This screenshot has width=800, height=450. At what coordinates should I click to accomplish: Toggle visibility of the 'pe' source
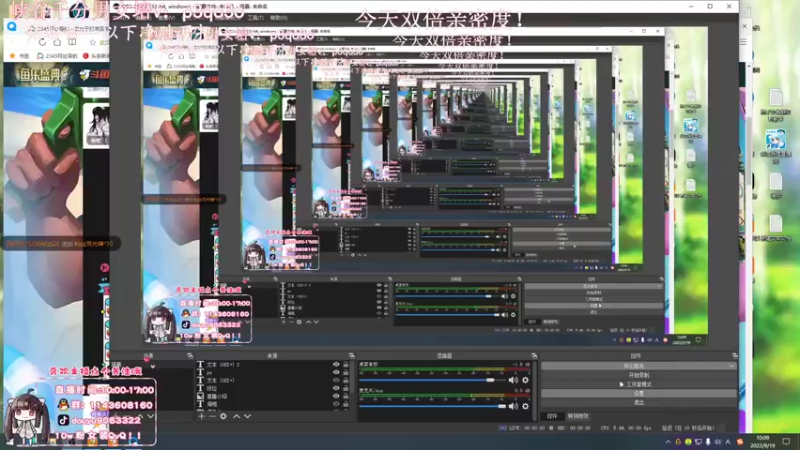[336, 372]
